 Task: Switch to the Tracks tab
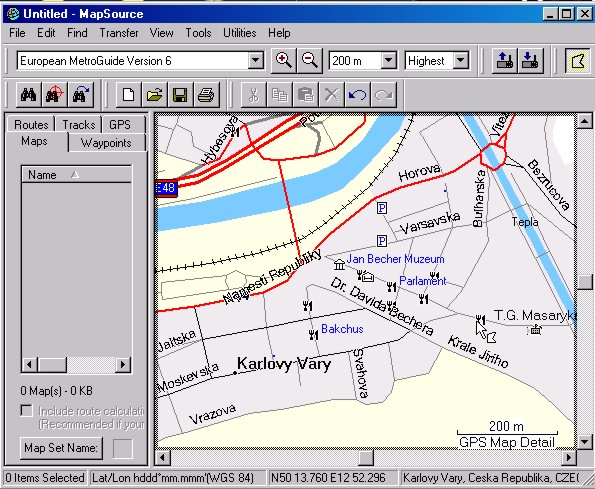point(79,124)
